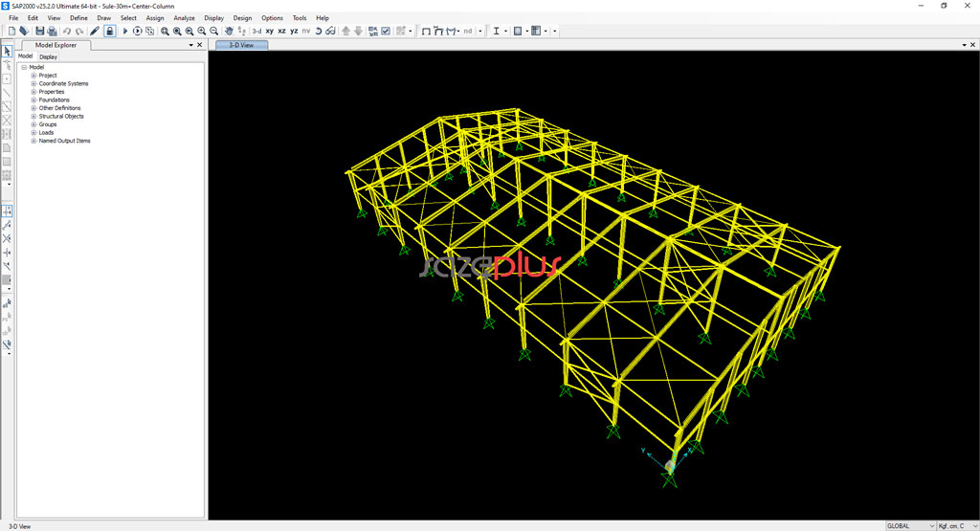980x531 pixels.
Task: Select the pointer tool in left toolbar
Action: coord(7,52)
